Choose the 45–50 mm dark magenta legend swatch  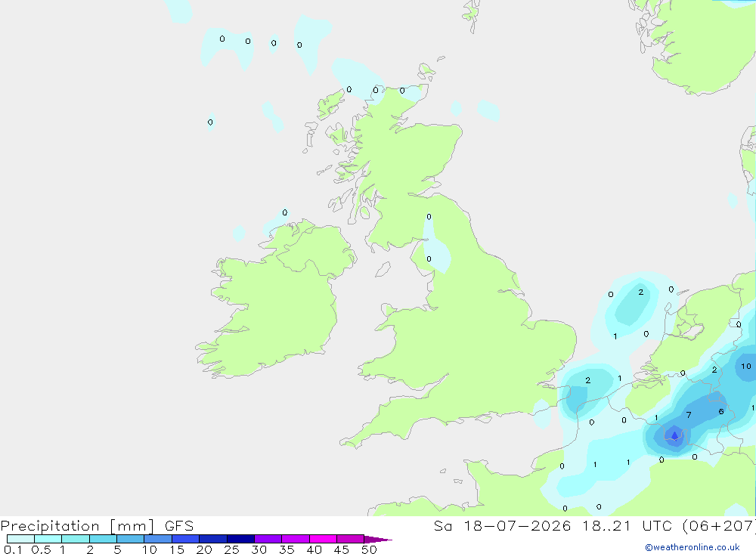click(351, 539)
